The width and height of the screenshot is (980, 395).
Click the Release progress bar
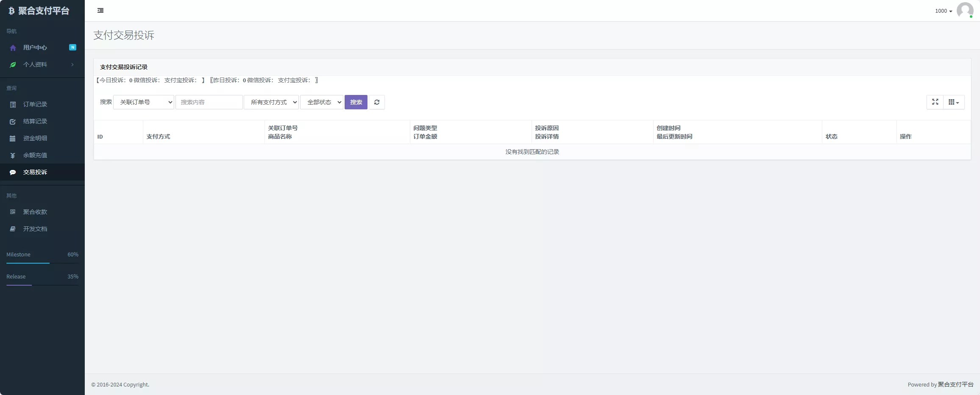click(x=42, y=285)
